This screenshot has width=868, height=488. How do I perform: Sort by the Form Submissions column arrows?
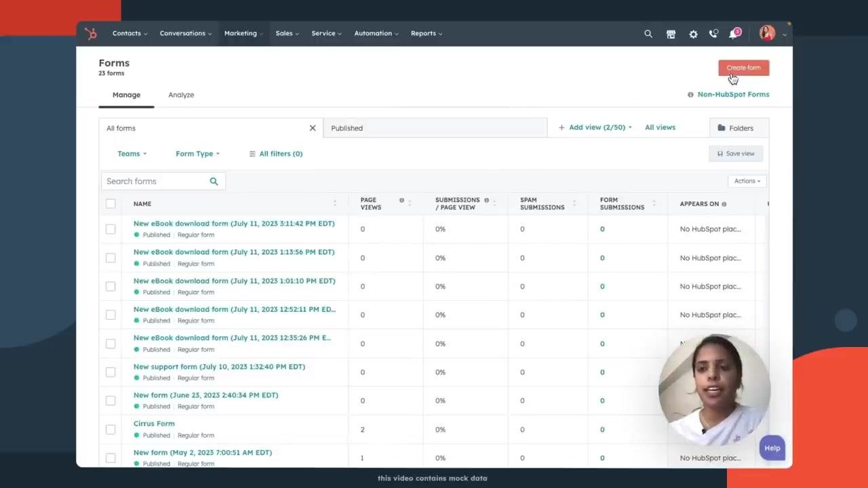pos(654,203)
